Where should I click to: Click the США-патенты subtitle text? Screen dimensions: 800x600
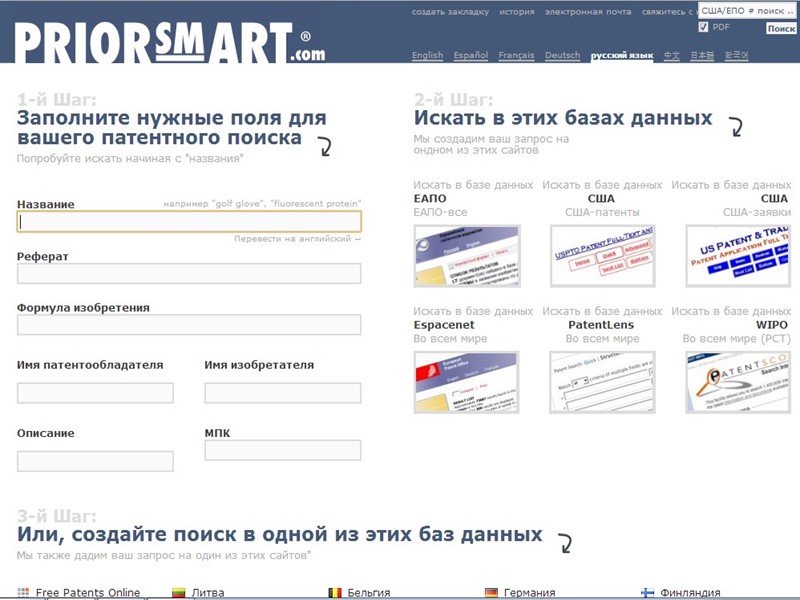click(602, 212)
